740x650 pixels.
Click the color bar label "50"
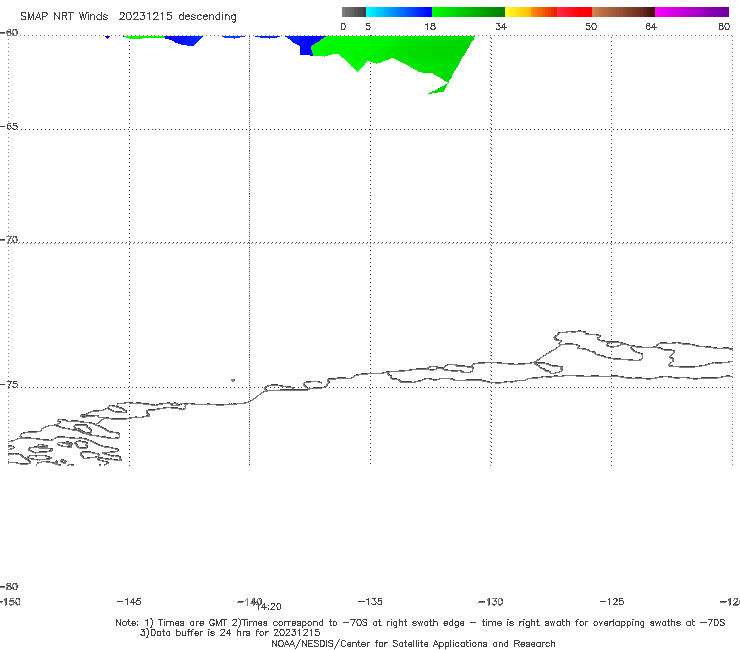click(591, 26)
